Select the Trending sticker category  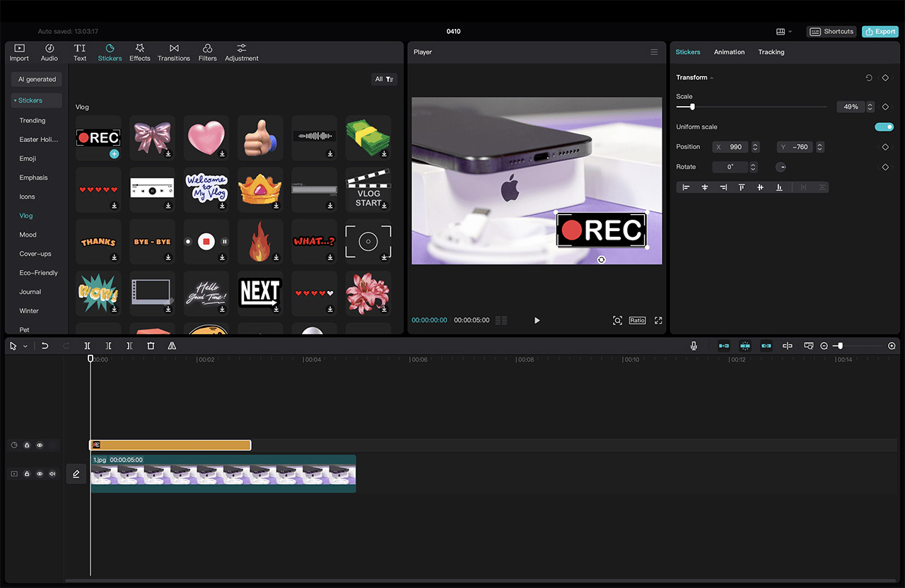[33, 121]
